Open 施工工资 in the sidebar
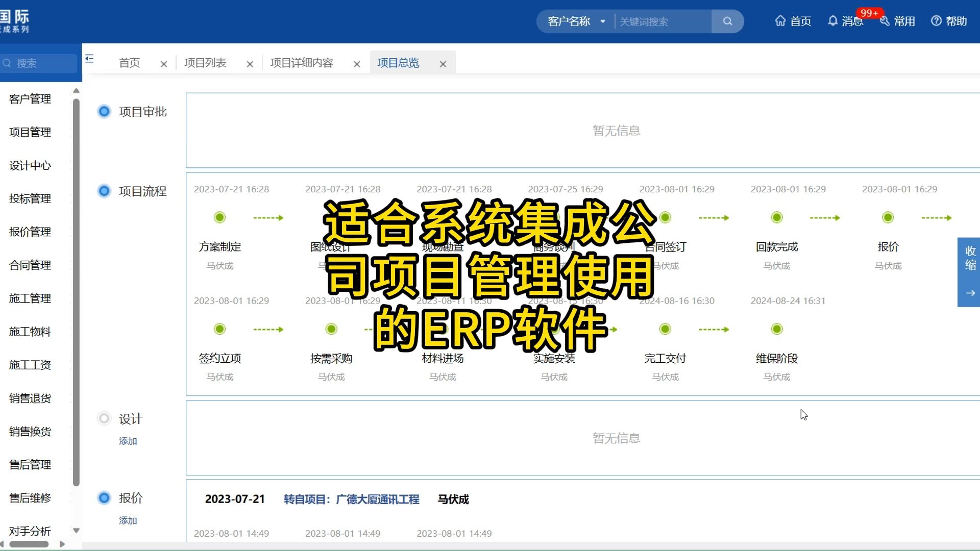The height and width of the screenshot is (551, 980). point(30,365)
